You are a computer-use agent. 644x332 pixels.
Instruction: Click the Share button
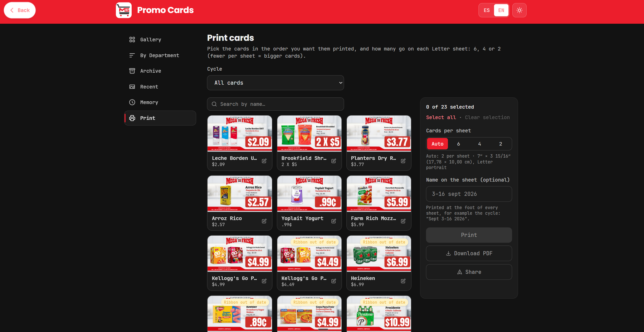pyautogui.click(x=469, y=272)
